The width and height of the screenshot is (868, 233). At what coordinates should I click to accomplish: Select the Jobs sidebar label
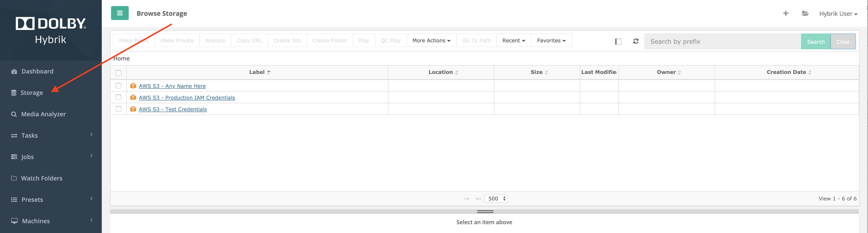[27, 157]
